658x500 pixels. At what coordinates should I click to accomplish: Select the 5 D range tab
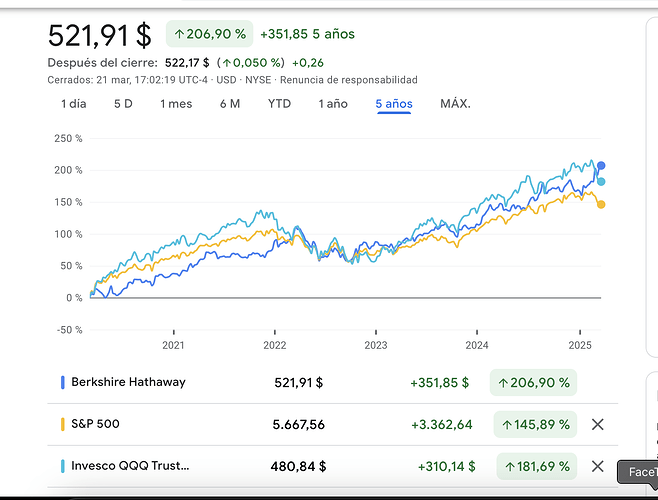click(x=123, y=104)
